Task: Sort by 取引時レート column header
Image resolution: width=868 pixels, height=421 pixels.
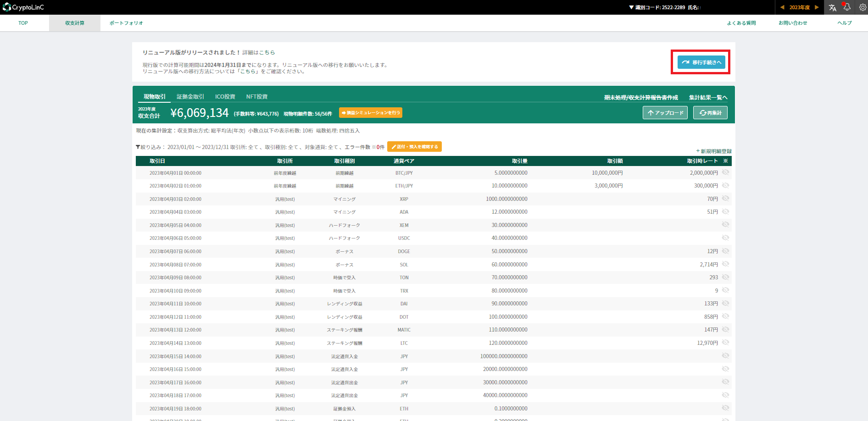Action: click(x=702, y=161)
